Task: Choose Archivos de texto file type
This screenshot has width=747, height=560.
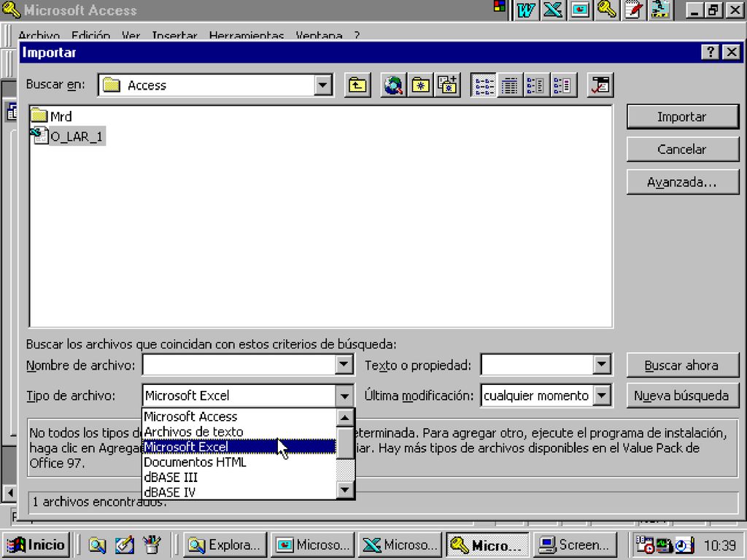Action: click(x=239, y=432)
